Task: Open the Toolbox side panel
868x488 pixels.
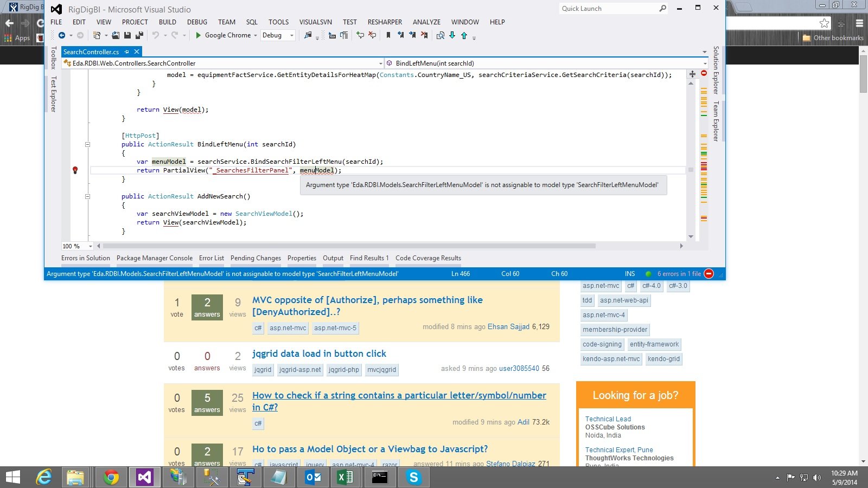Action: [x=53, y=58]
